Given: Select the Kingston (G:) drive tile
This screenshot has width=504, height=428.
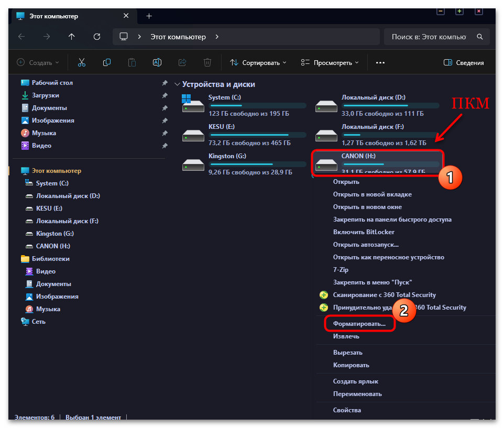Looking at the screenshot, I should (244, 164).
